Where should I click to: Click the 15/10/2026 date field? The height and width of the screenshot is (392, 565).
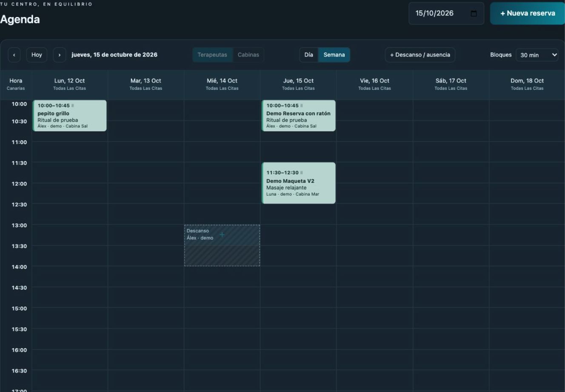pos(446,13)
